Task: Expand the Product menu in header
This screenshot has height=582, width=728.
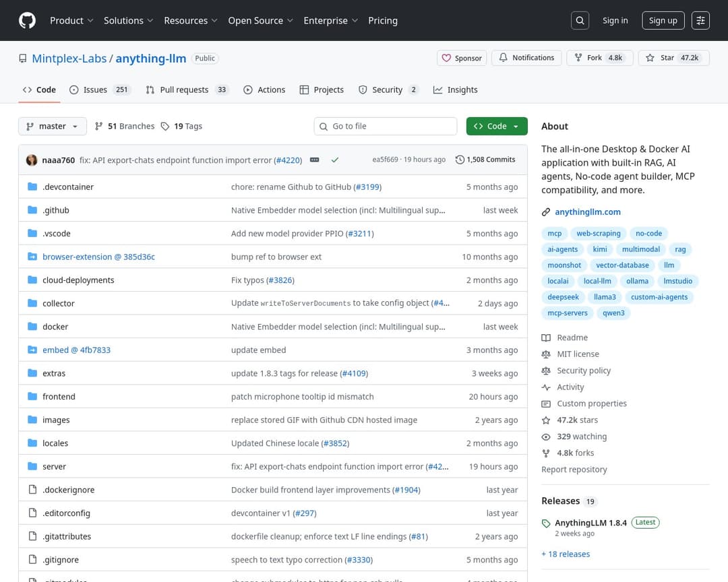Action: pyautogui.click(x=71, y=21)
